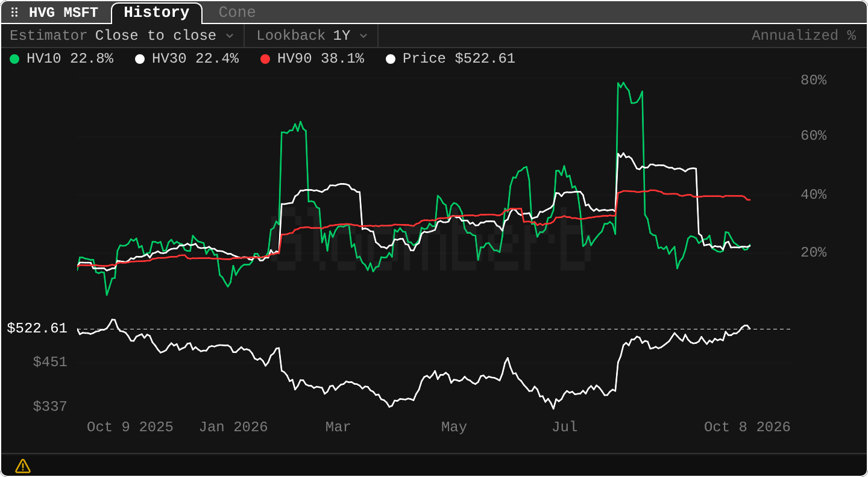Toggle the HV30 series legend
868x477 pixels.
click(187, 59)
